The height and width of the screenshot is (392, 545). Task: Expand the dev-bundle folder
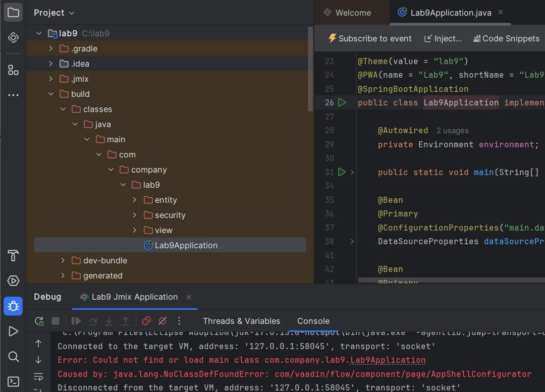63,260
